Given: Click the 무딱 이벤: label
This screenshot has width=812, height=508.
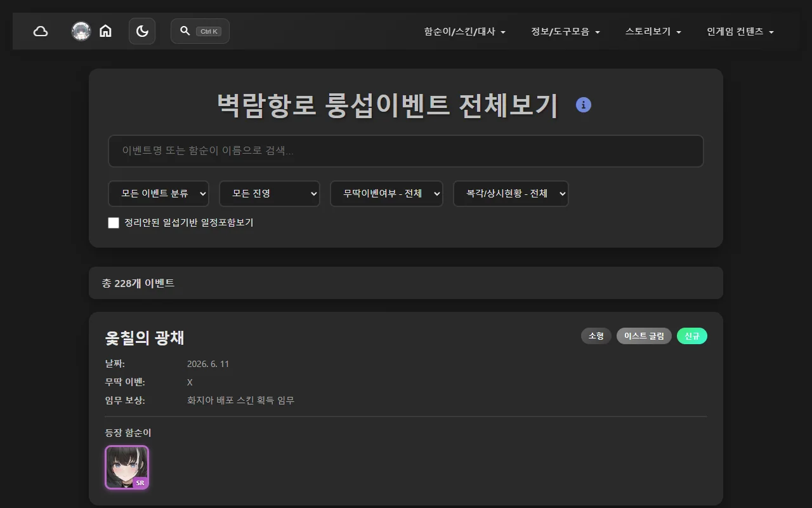Looking at the screenshot, I should tap(125, 382).
